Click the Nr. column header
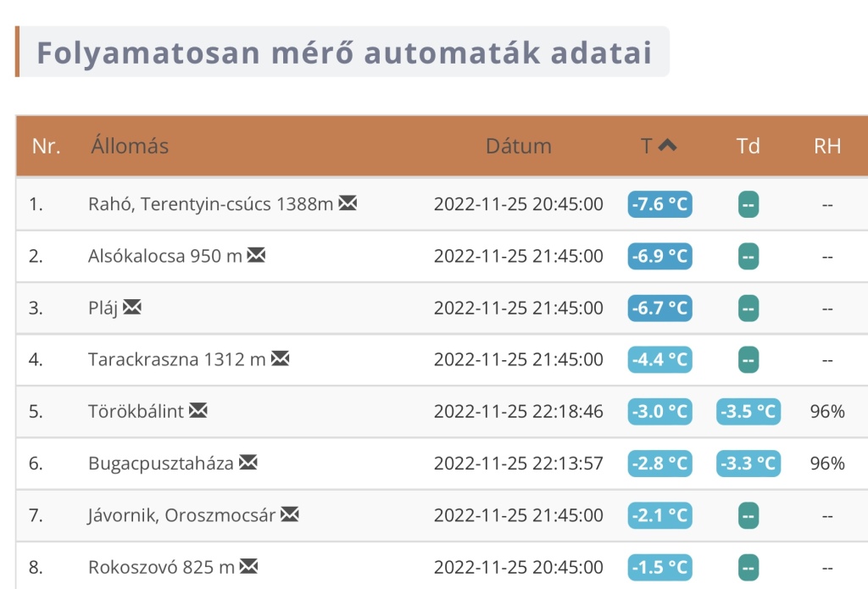868x589 pixels. (x=46, y=146)
